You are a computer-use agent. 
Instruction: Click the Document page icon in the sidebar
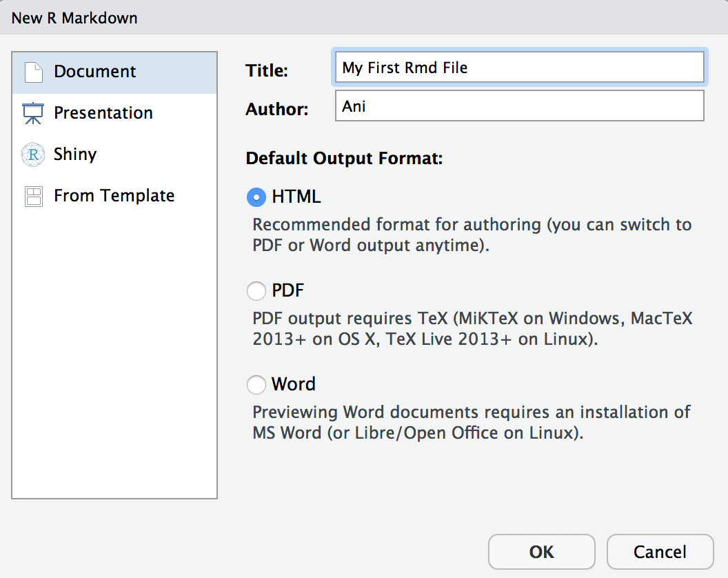click(x=34, y=72)
